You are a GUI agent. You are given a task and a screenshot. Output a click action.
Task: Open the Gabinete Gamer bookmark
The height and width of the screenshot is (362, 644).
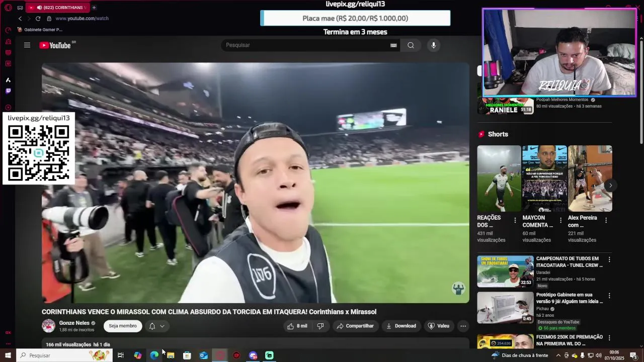[x=40, y=30]
